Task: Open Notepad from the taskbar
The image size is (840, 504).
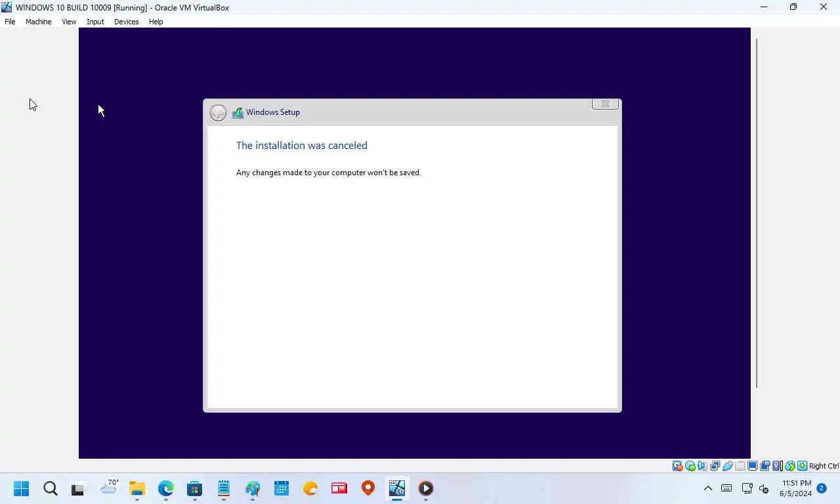Action: (224, 488)
